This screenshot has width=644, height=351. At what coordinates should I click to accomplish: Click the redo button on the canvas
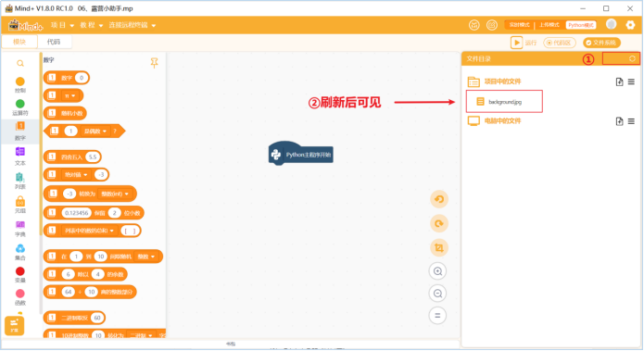(x=438, y=223)
